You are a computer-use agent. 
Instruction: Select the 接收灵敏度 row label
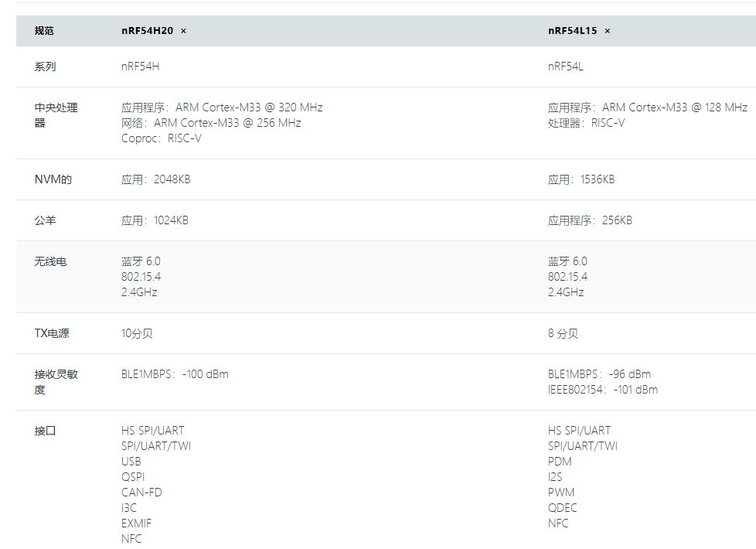coord(56,382)
